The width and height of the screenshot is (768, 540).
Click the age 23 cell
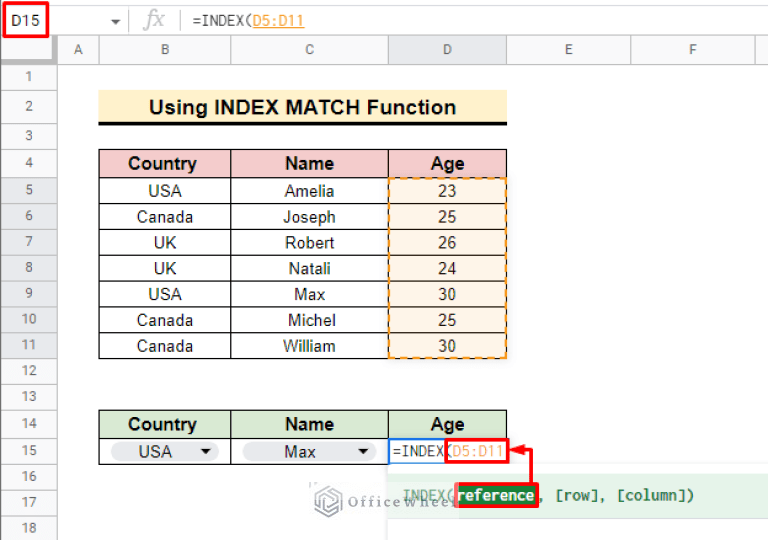coord(447,191)
